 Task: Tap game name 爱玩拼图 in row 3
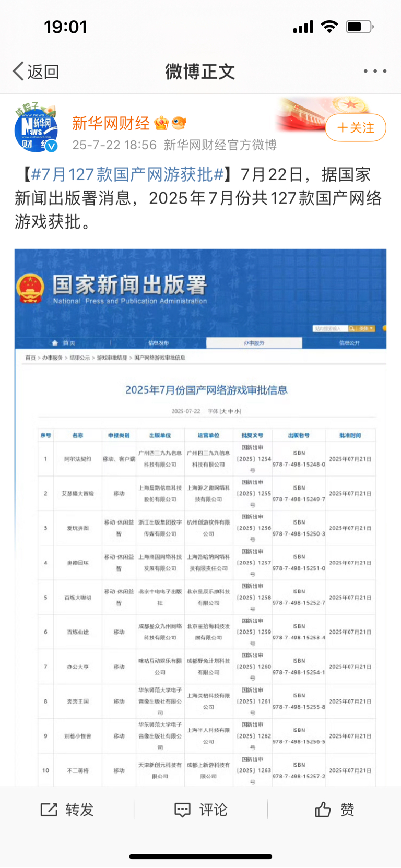78,528
